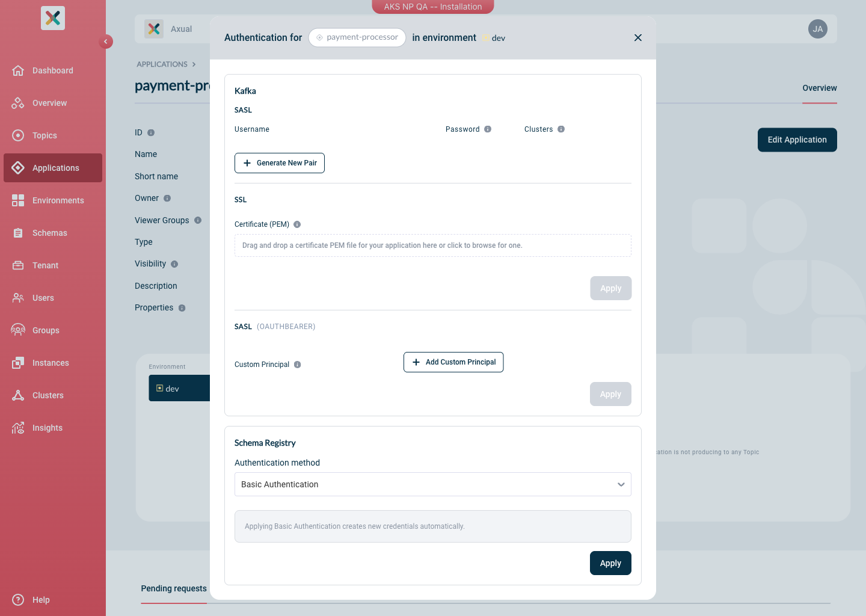Navigate to Instances
The image size is (866, 616).
tap(51, 363)
